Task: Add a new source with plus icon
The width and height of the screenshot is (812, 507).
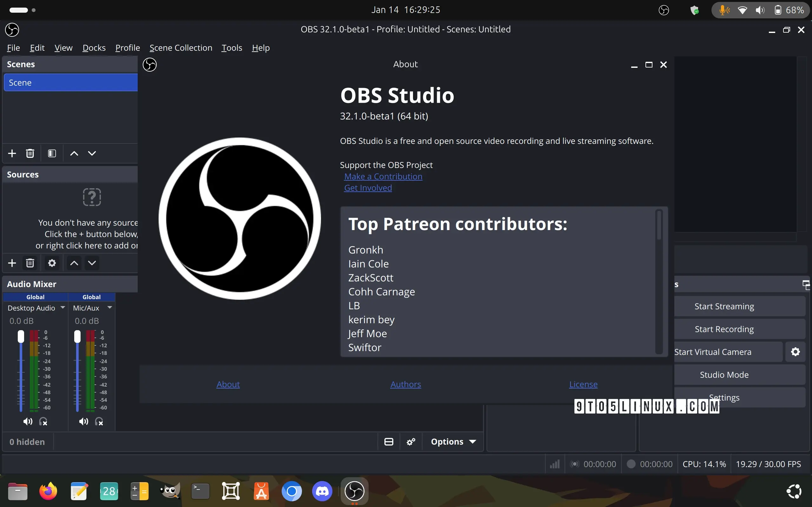Action: pos(12,263)
